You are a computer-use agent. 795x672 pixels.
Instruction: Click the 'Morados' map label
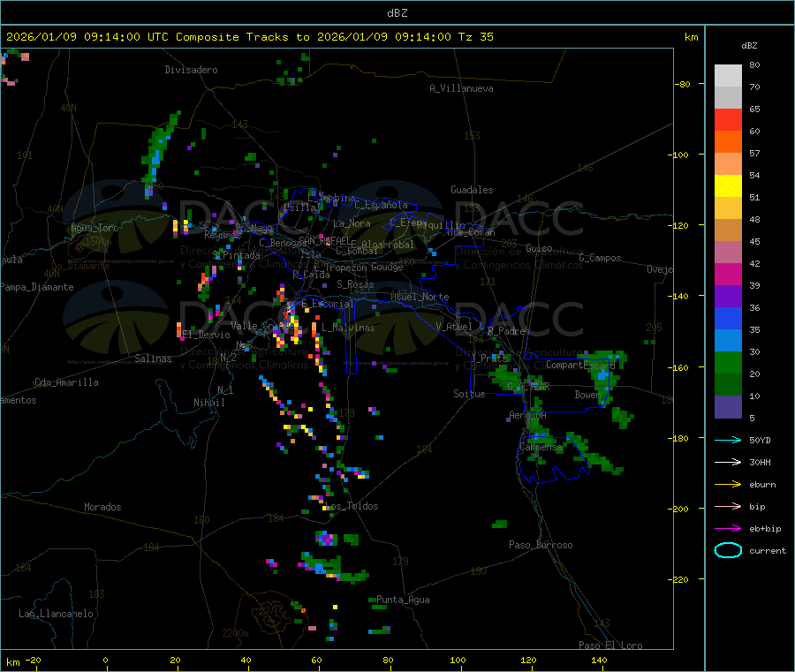coord(102,507)
